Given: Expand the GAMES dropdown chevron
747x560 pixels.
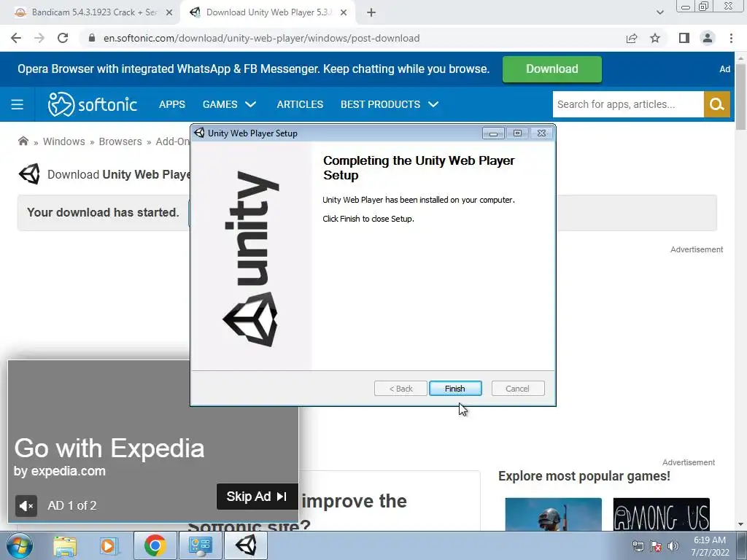Looking at the screenshot, I should click(x=251, y=104).
